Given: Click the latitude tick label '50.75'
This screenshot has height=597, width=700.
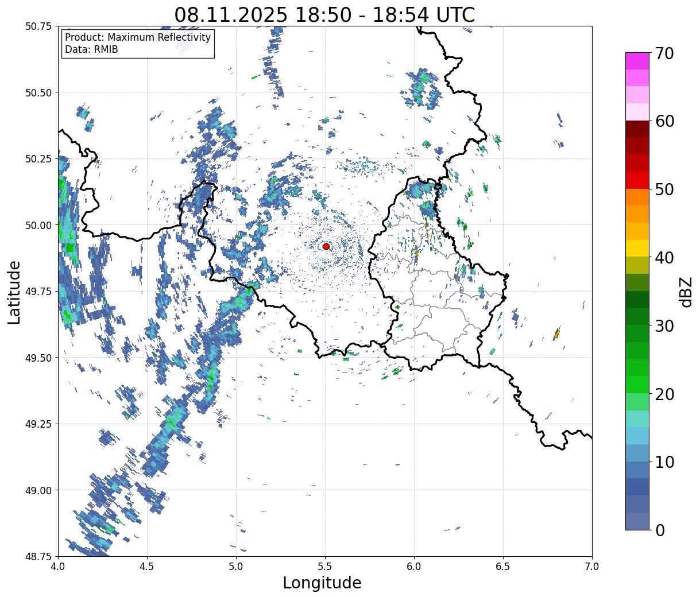Looking at the screenshot, I should click(x=38, y=26).
